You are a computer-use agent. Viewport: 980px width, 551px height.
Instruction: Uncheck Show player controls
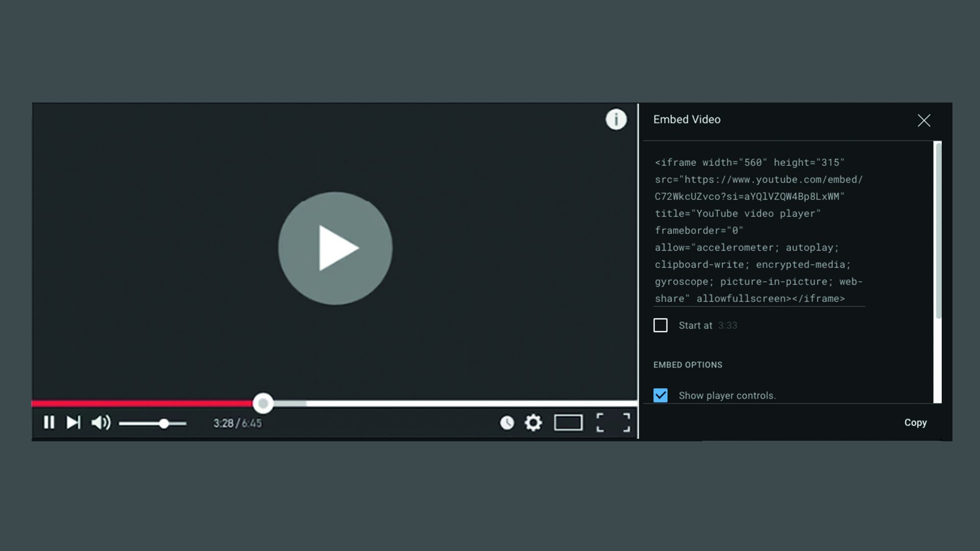(660, 395)
